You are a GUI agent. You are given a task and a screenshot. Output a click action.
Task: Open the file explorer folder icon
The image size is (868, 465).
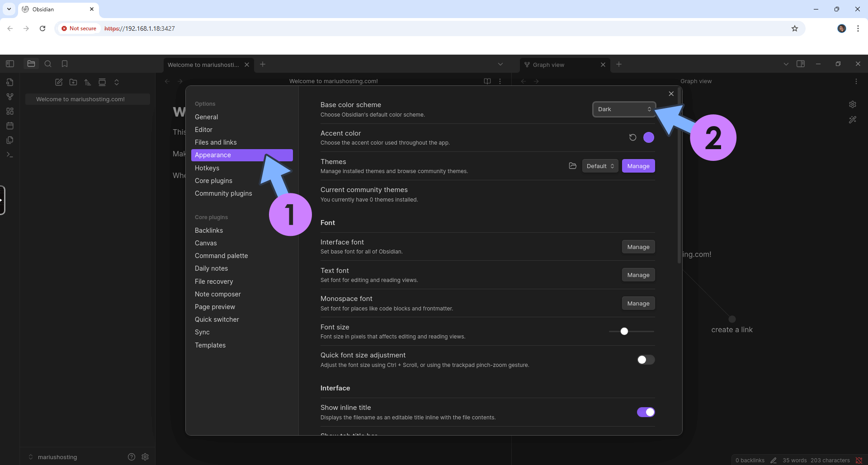pos(31,64)
